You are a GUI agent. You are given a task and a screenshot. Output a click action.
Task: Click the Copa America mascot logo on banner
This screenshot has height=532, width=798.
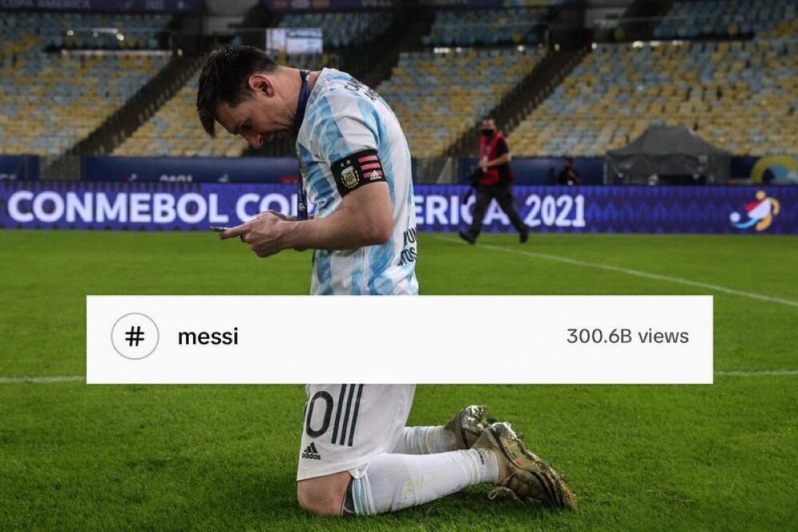pos(755,211)
